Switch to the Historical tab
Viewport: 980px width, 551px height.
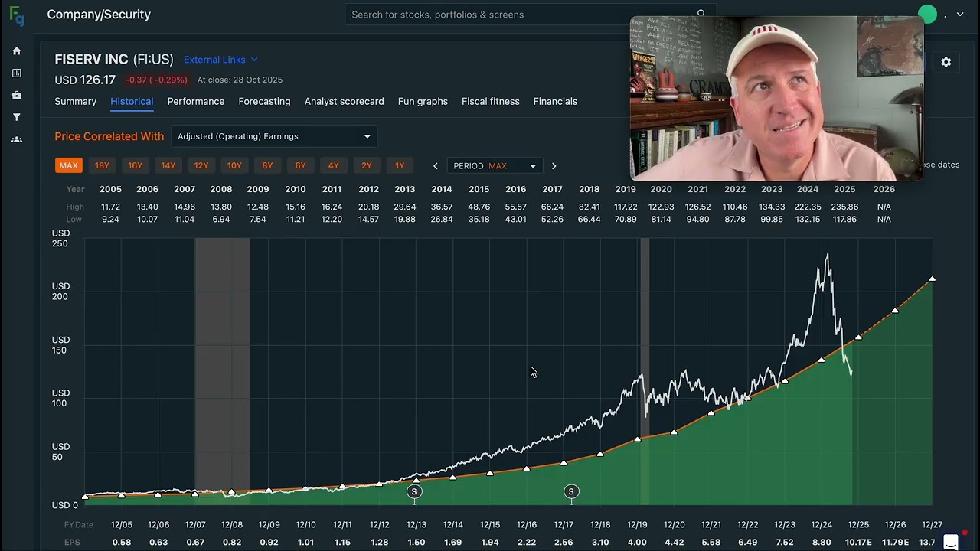click(132, 102)
